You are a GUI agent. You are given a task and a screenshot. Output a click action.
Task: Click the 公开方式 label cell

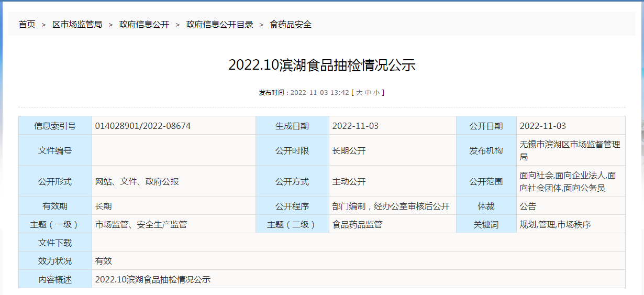pos(292,181)
